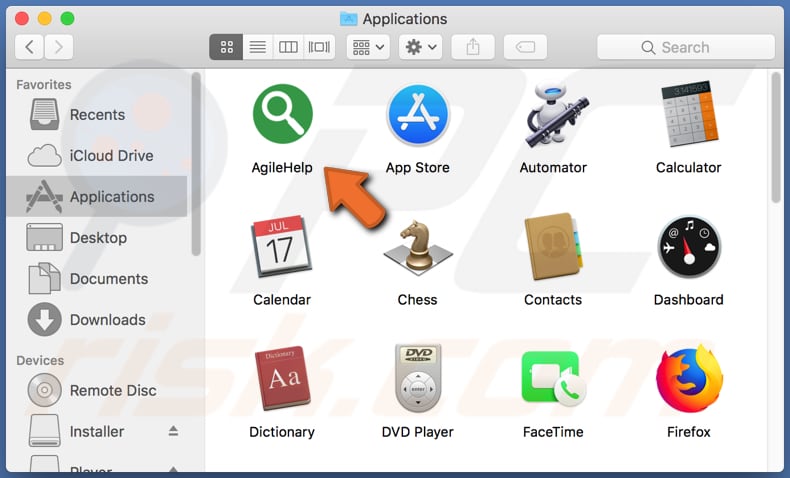
Task: Select the DVD Player remote icon
Action: click(418, 378)
